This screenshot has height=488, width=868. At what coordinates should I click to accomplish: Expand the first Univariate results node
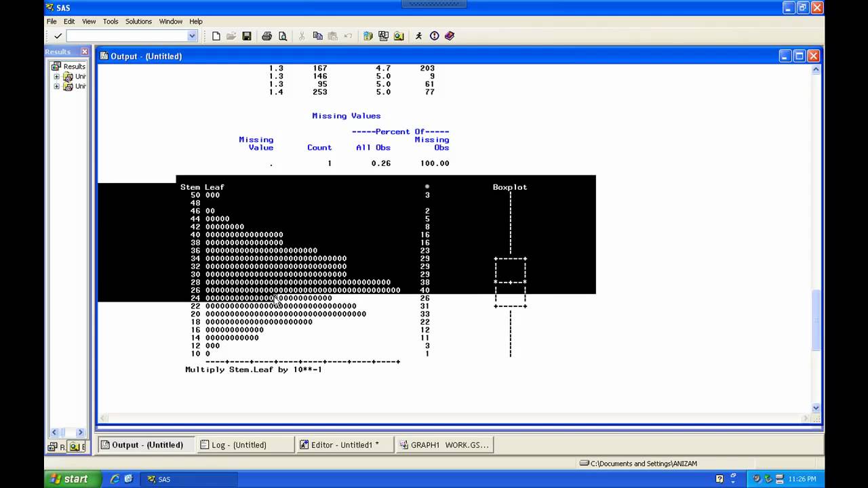click(x=57, y=77)
